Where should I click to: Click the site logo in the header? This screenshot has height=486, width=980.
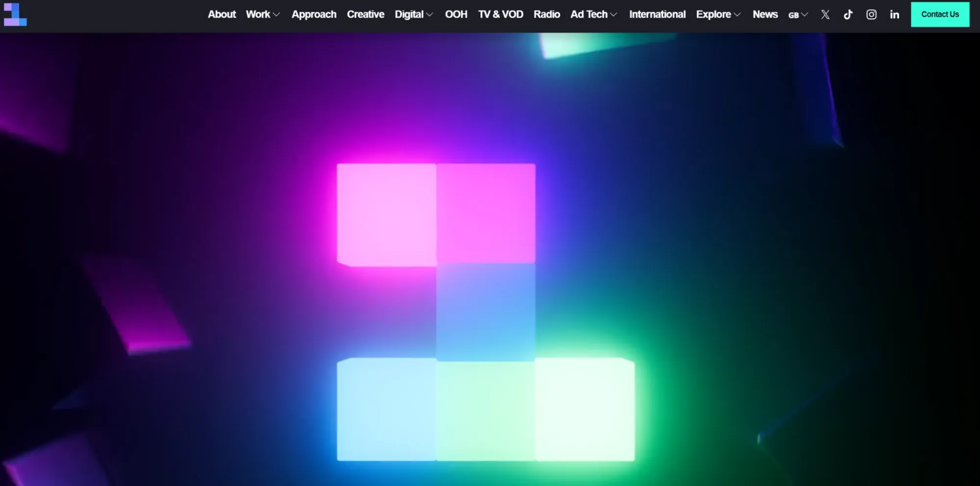pos(15,15)
